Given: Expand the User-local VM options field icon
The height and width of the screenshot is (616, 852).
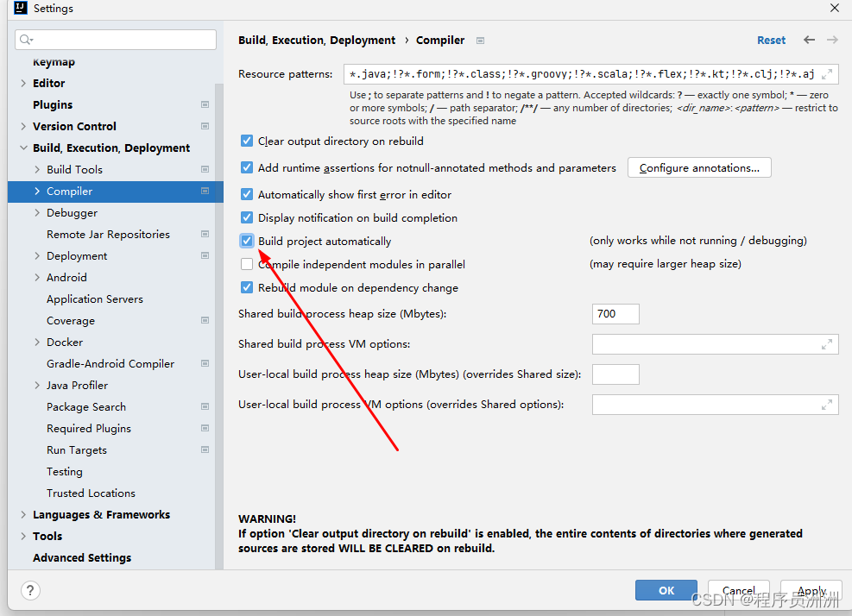Looking at the screenshot, I should coord(827,405).
